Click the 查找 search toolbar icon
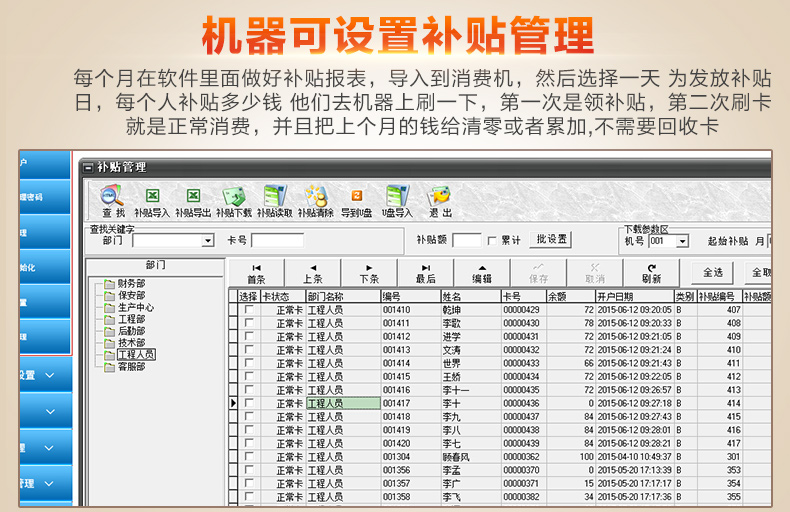790x512 pixels. [113, 201]
